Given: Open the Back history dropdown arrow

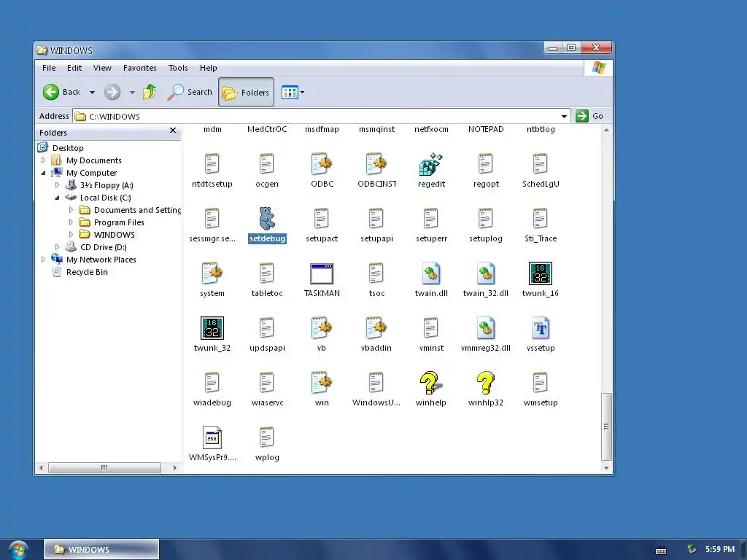Looking at the screenshot, I should pyautogui.click(x=93, y=93).
